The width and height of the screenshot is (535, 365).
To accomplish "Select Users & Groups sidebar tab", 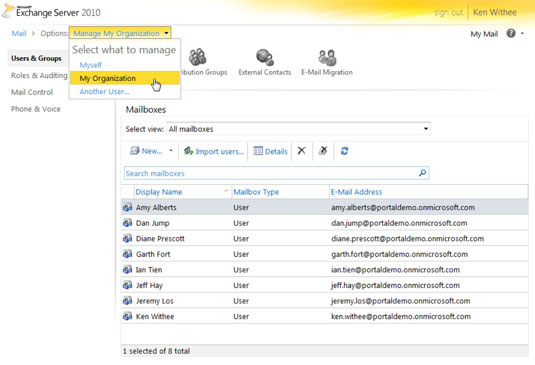I will tap(36, 58).
